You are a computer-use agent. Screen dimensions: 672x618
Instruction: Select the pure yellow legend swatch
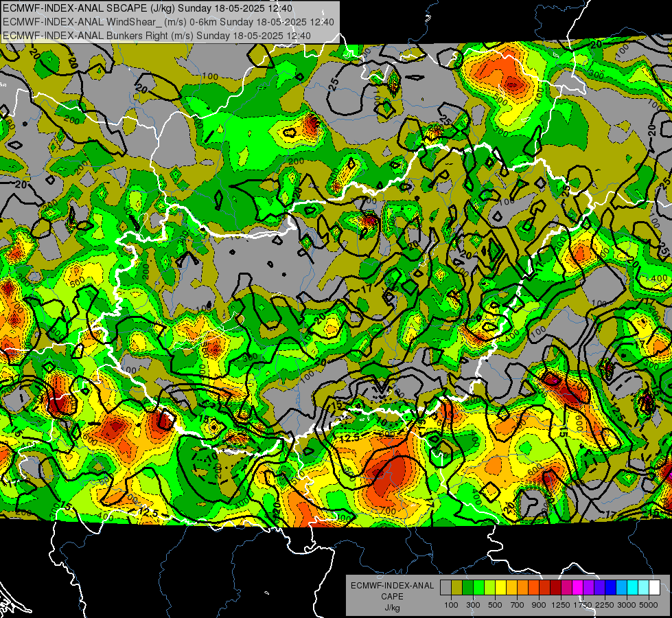500,587
